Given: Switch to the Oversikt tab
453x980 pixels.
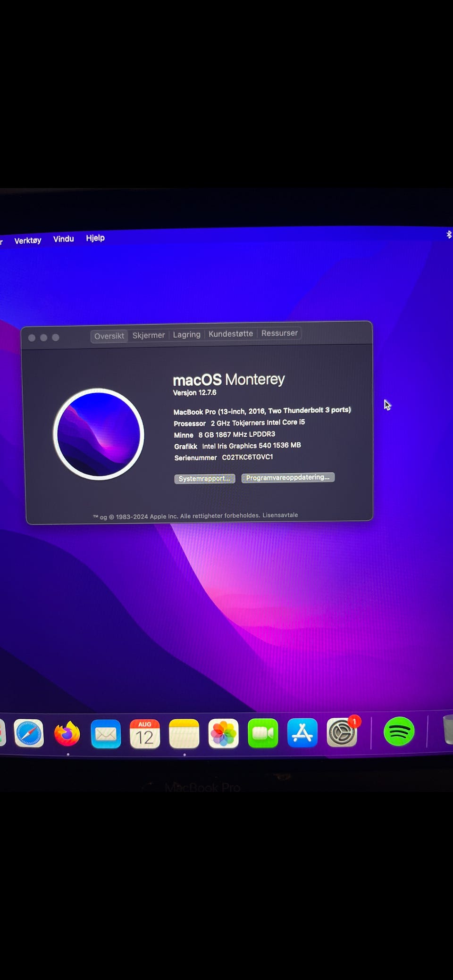Looking at the screenshot, I should 109,336.
